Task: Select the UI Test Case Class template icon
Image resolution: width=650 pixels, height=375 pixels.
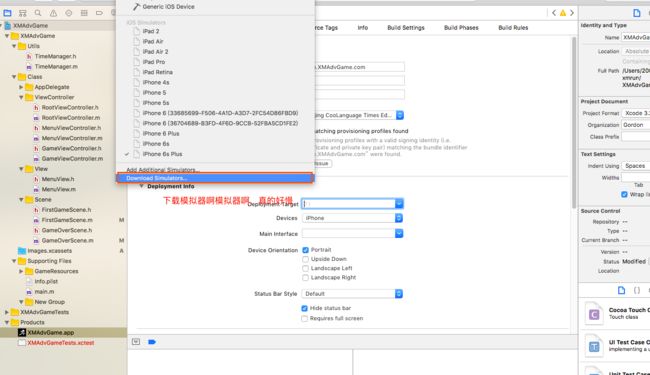Action: tap(594, 346)
